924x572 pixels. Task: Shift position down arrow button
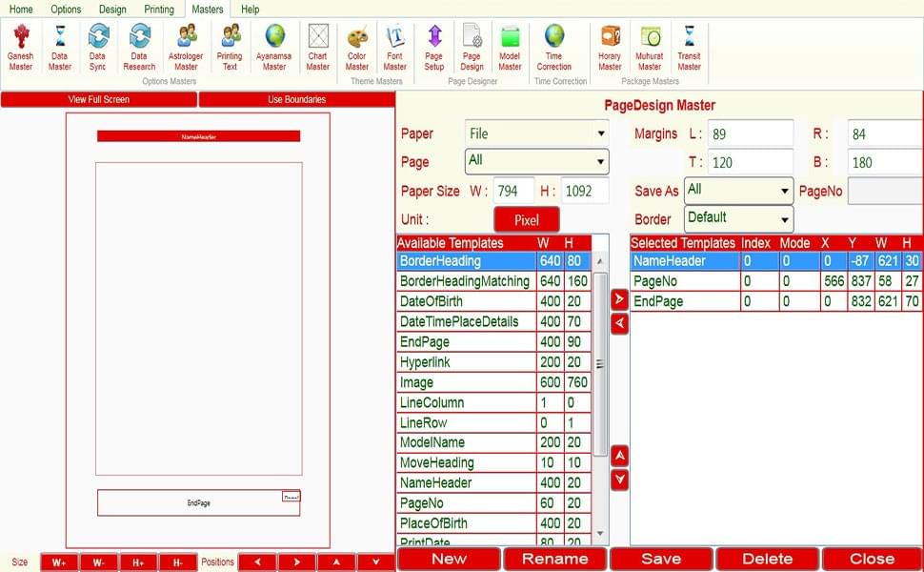pos(376,562)
